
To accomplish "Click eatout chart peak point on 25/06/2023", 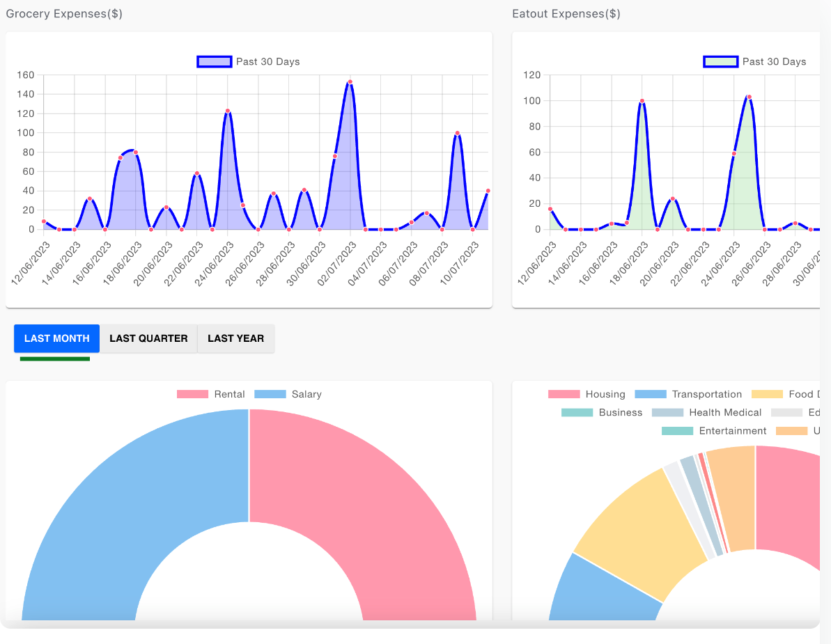I will [x=749, y=97].
